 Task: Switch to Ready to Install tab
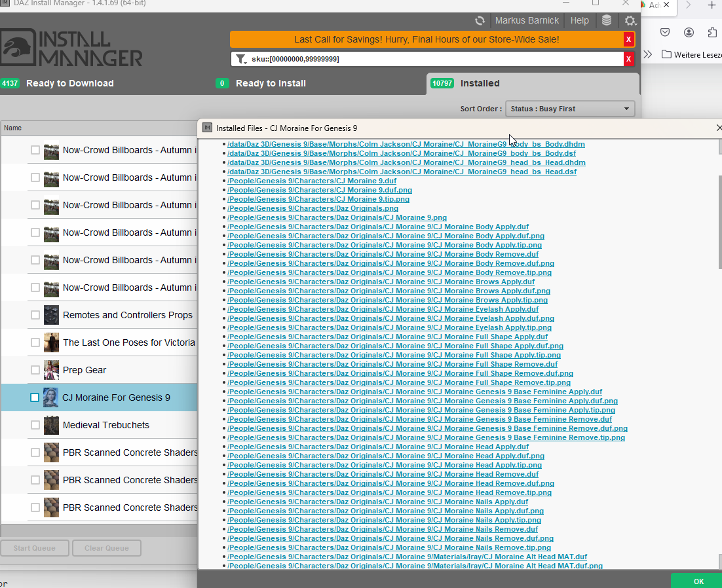point(271,83)
